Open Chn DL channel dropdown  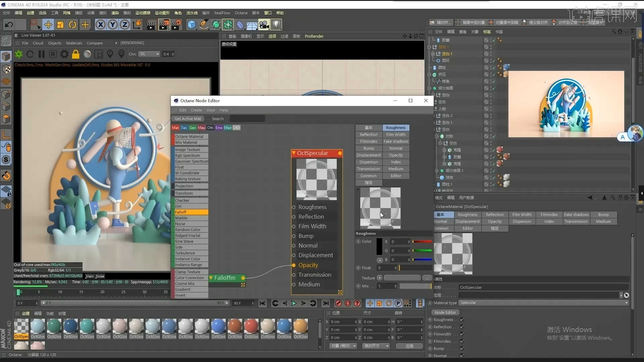[x=149, y=54]
